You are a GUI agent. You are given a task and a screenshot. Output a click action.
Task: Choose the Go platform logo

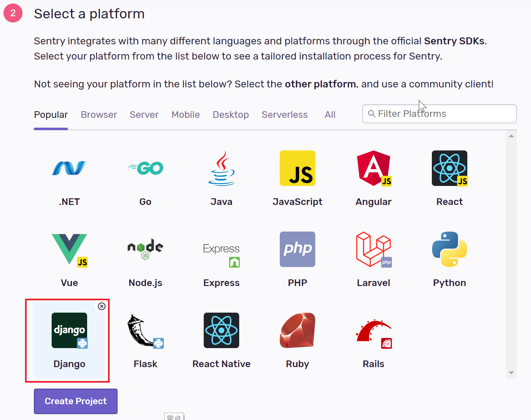(x=145, y=168)
